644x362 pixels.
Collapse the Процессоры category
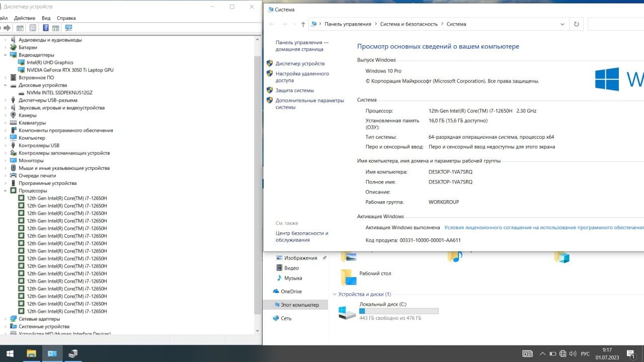click(x=6, y=191)
